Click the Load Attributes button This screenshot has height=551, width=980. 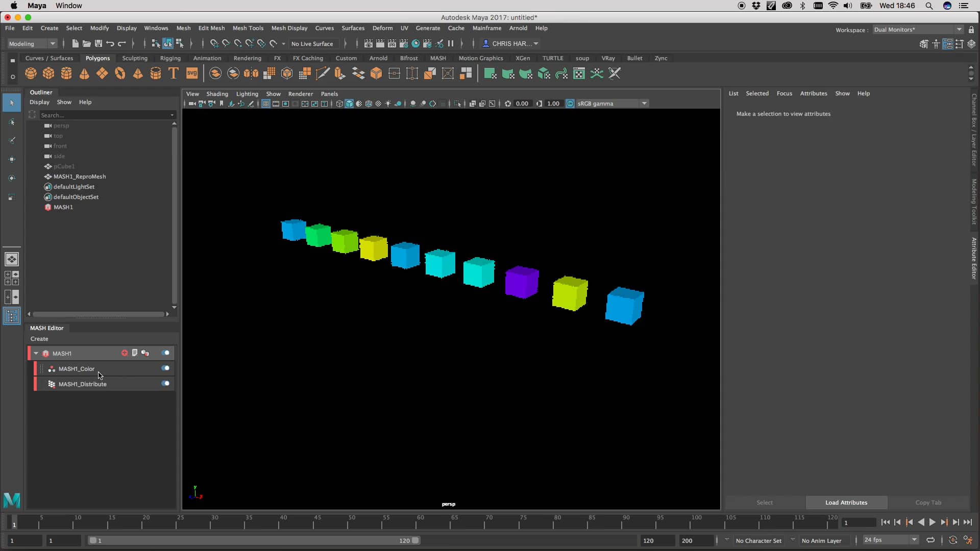846,503
